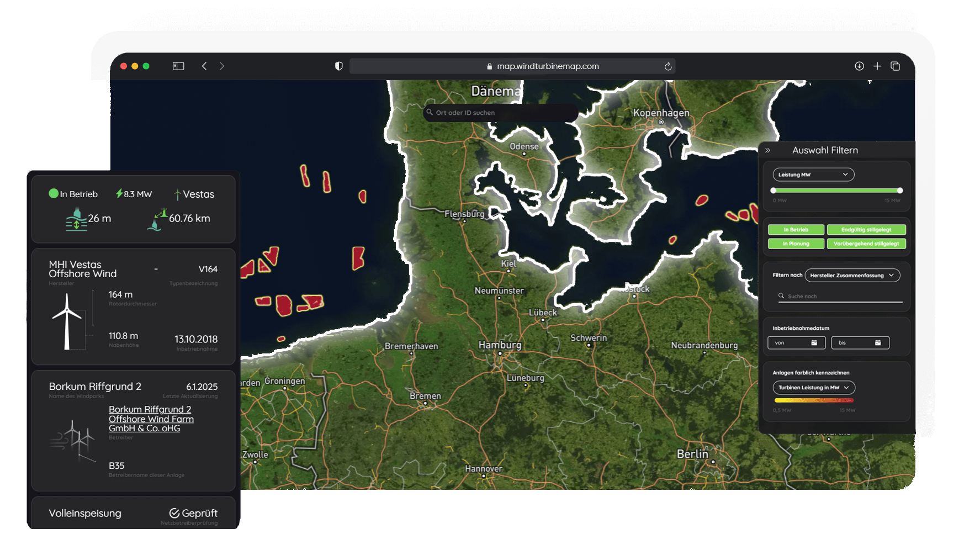Click the address bar map.windturbinemap.com
This screenshot has height=539, width=980.
pos(512,66)
